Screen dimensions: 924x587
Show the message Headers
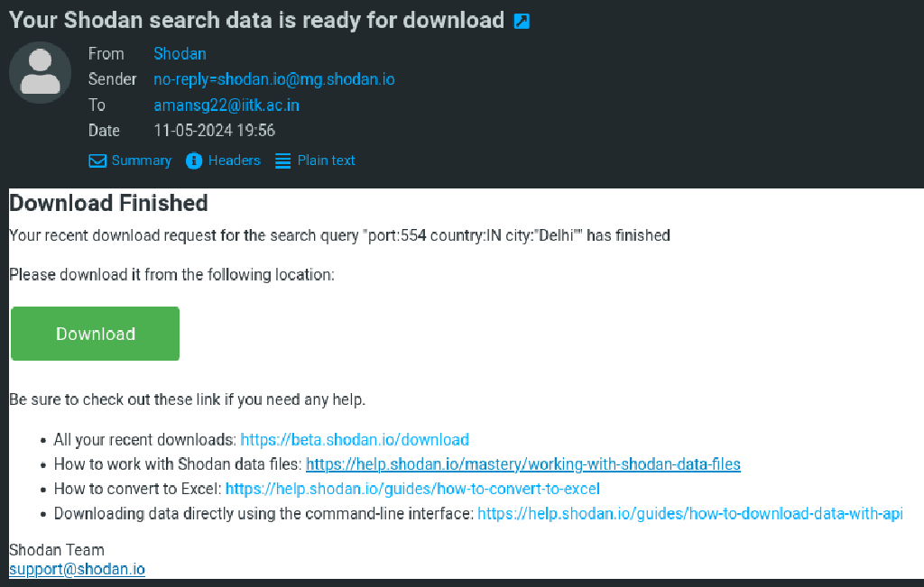pos(234,161)
